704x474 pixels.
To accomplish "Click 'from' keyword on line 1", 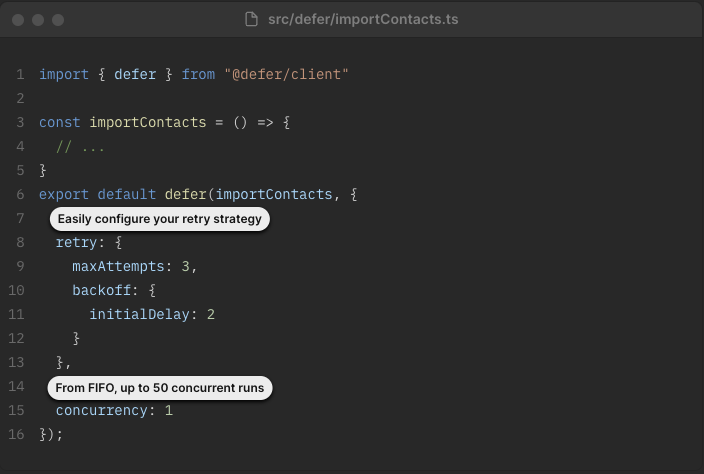I will (198, 74).
